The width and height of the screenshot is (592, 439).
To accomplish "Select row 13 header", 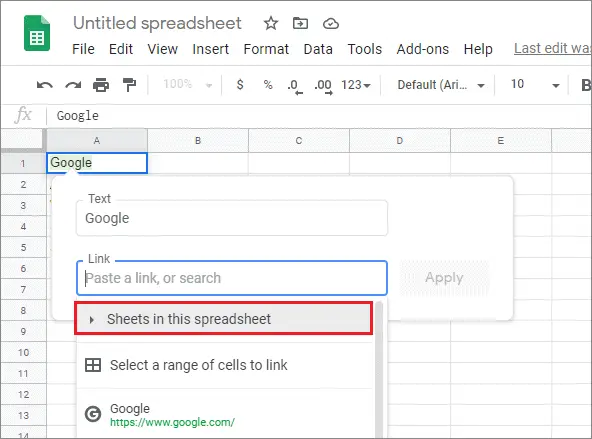I will (23, 415).
